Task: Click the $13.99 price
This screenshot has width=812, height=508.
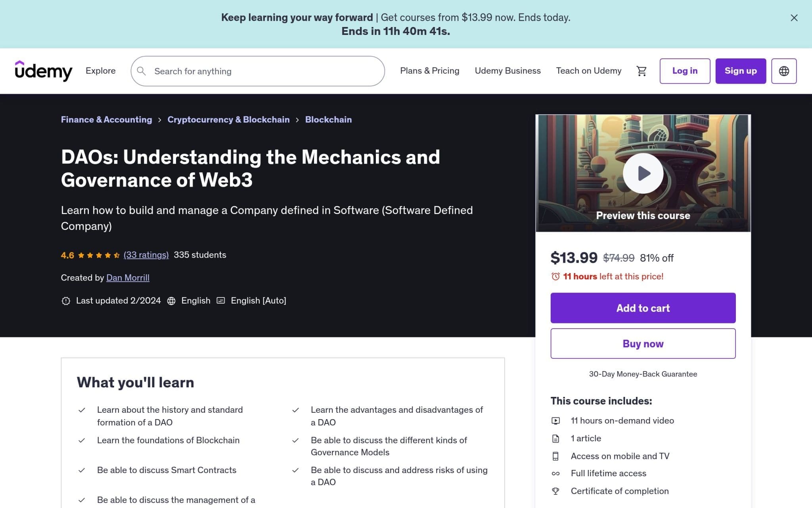Action: [x=574, y=258]
